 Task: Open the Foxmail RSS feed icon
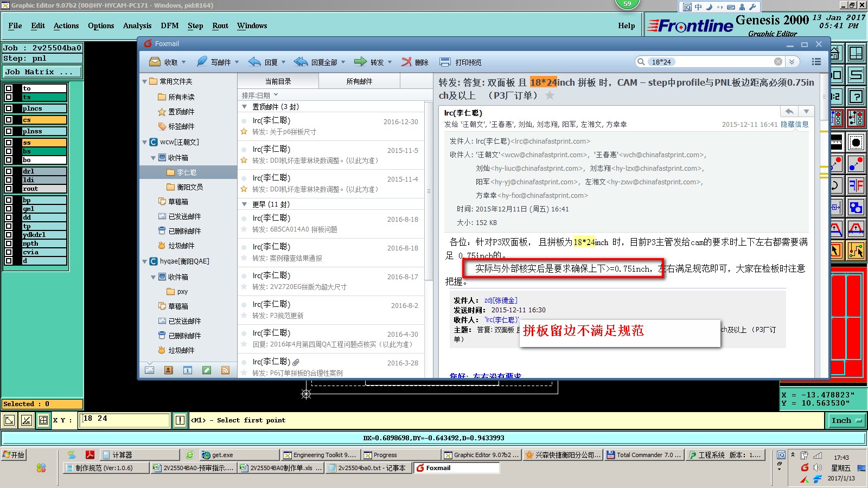(225, 370)
